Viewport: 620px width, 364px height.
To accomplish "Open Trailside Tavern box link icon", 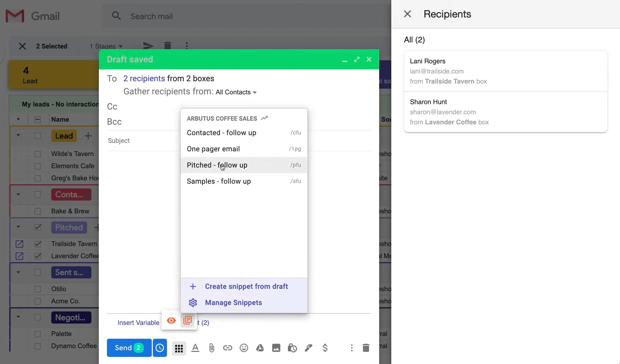I will click(x=20, y=244).
